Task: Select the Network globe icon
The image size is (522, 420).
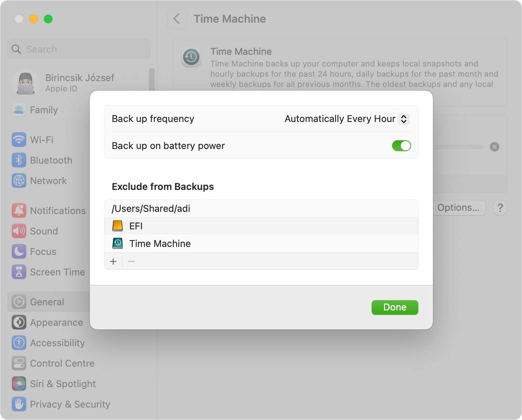Action: [x=19, y=180]
